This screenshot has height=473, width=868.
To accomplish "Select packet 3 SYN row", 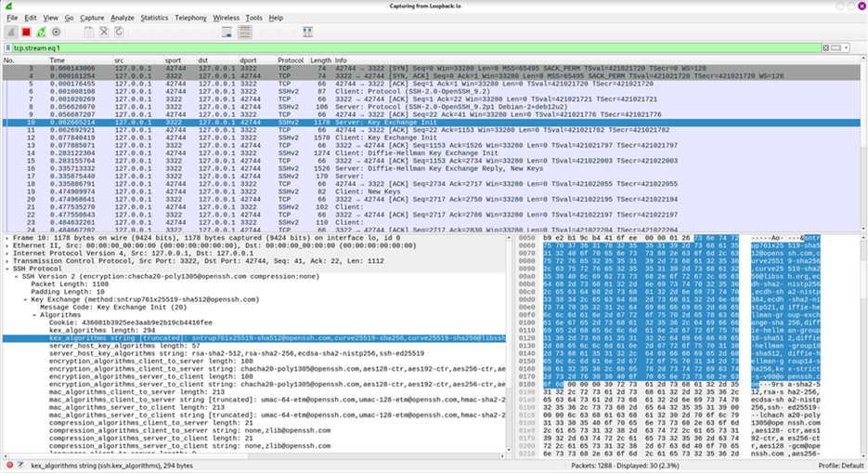I will pos(432,68).
